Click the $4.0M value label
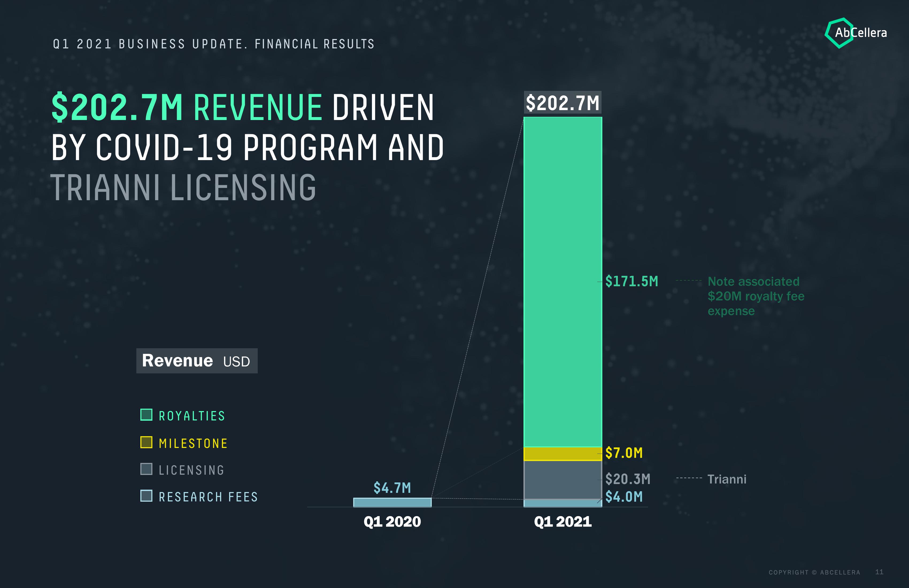The height and width of the screenshot is (588, 909). (624, 497)
